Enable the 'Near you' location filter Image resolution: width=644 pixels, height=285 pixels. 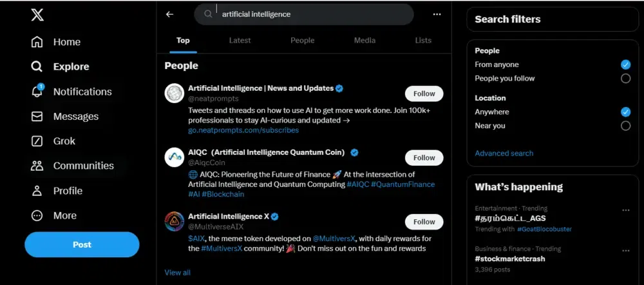(625, 126)
